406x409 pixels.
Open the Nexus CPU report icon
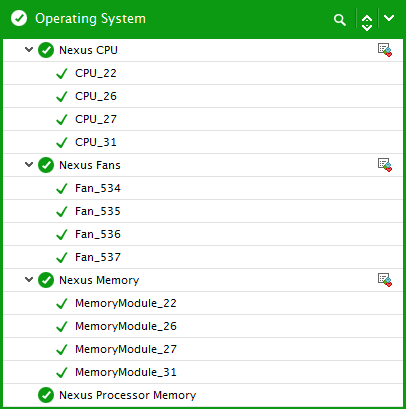(385, 50)
